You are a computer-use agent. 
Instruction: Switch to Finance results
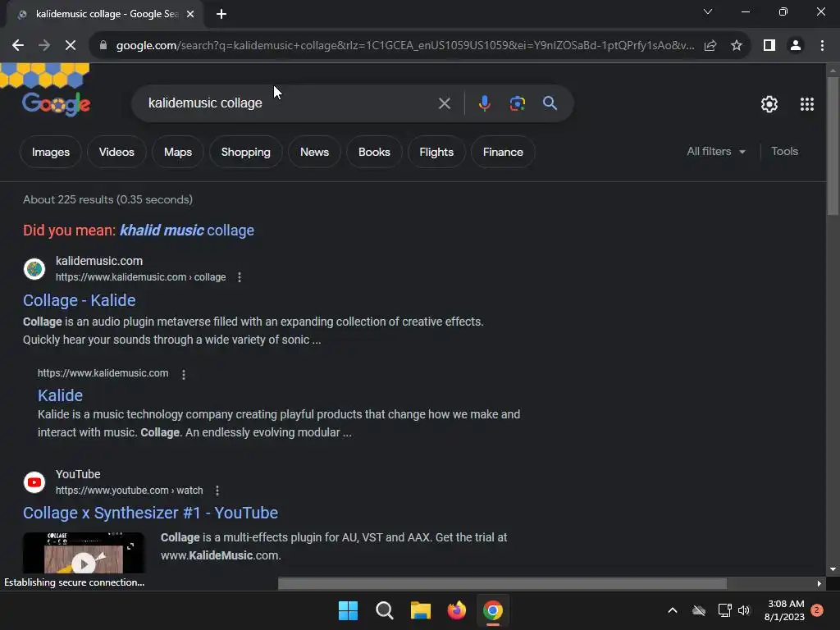tap(503, 152)
